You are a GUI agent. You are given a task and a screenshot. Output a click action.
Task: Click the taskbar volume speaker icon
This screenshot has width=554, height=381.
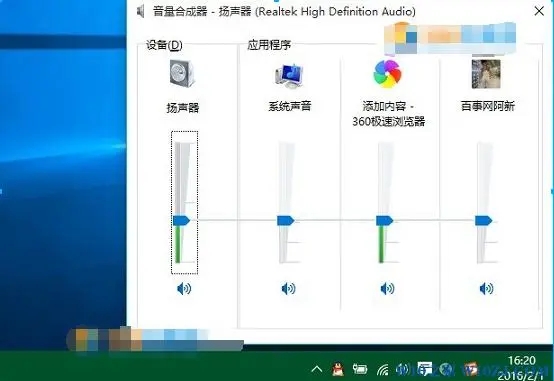click(402, 370)
